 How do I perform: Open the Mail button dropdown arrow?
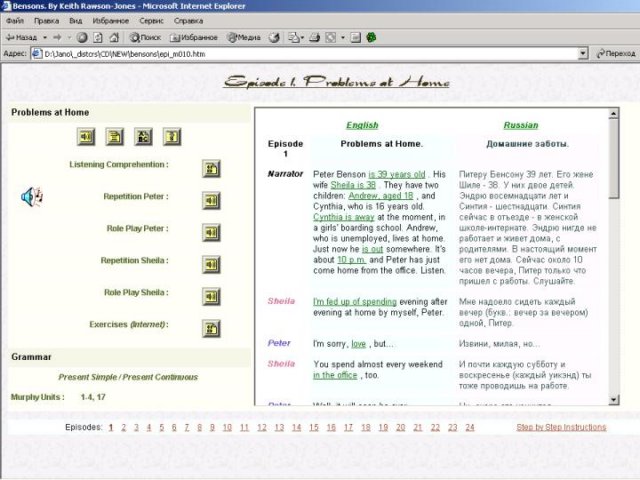click(302, 38)
